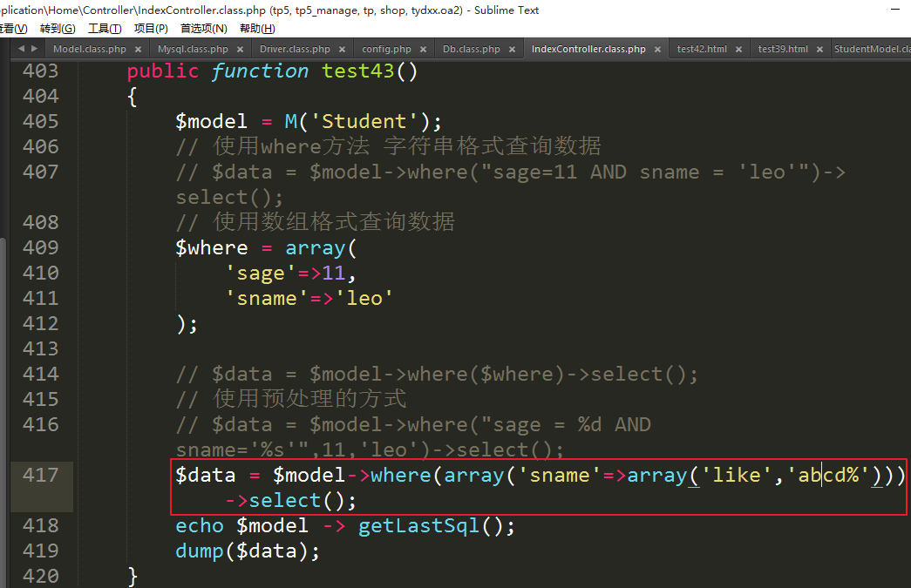Switch to the StudentModel class tab
911x588 pixels.
coord(872,50)
